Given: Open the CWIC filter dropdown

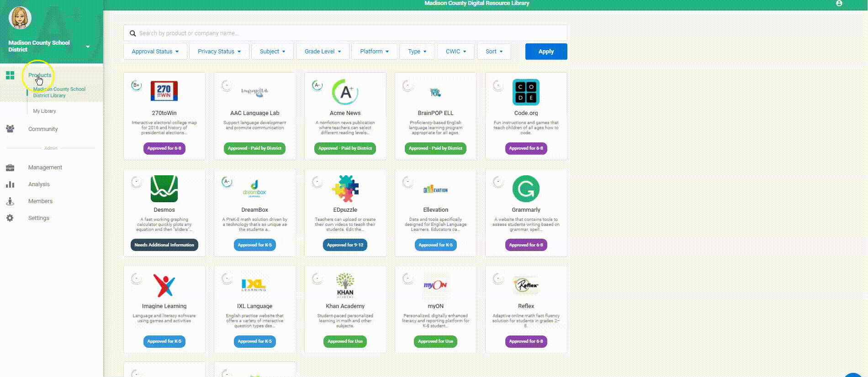Looking at the screenshot, I should pyautogui.click(x=456, y=52).
